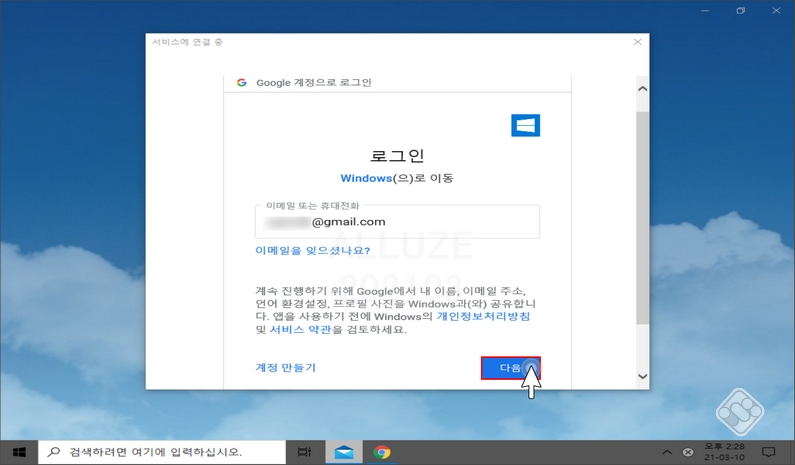This screenshot has height=465, width=795.
Task: Click the 이메일을 잊으셨나요? link
Action: [312, 251]
